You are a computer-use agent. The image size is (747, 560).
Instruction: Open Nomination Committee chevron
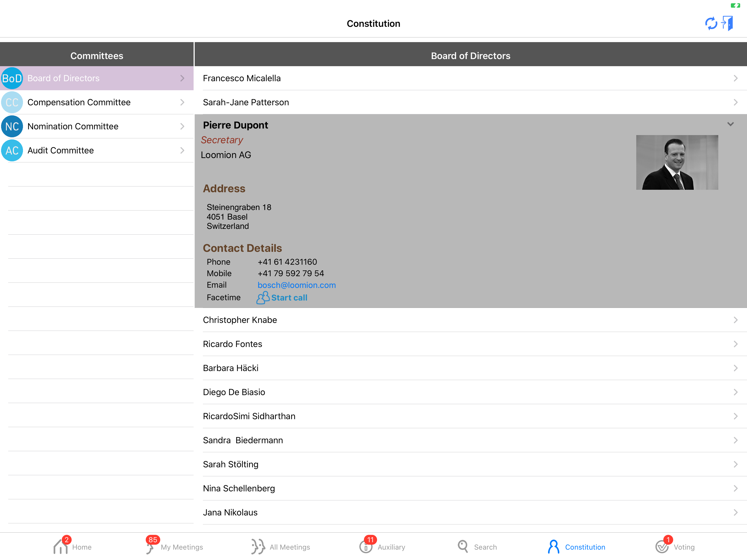coord(182,126)
